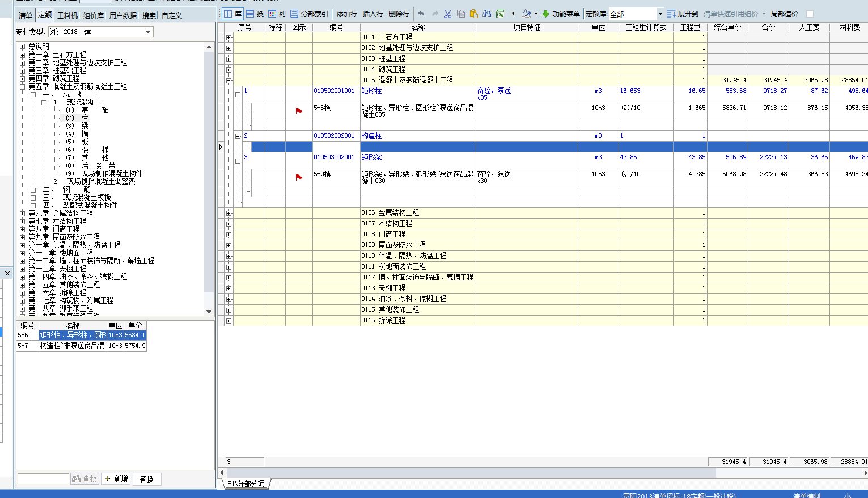Viewport: 868px width, 498px height.
Task: Select tree item 2. 现场搅拌混凝土调整费
Action: pos(94,181)
